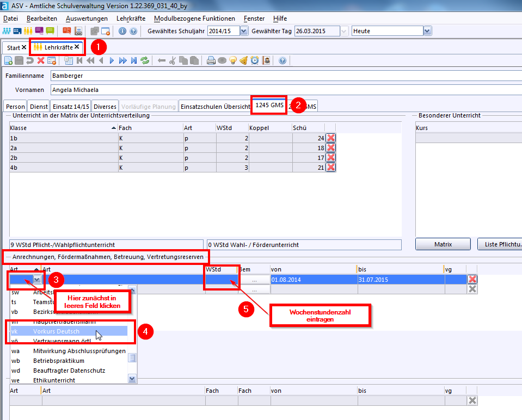Remove class 1b row with its red X
This screenshot has width=522, height=420.
[330, 138]
